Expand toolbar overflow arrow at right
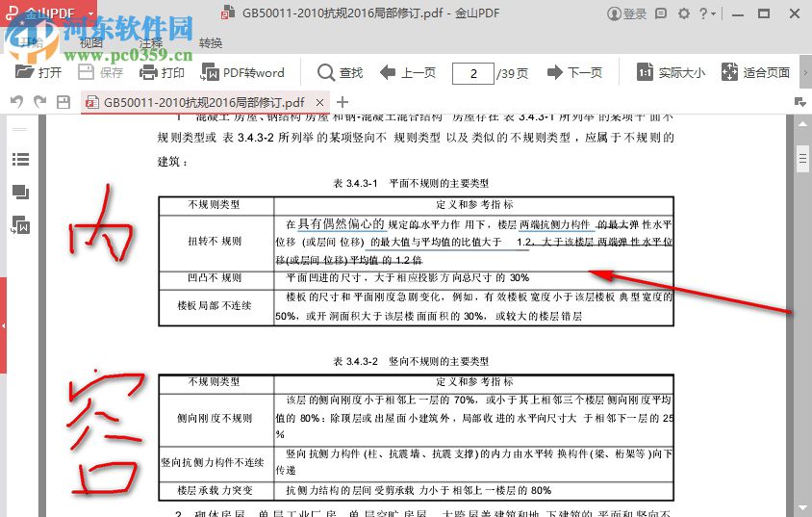Viewport: 812px width, 517px height. [805, 72]
